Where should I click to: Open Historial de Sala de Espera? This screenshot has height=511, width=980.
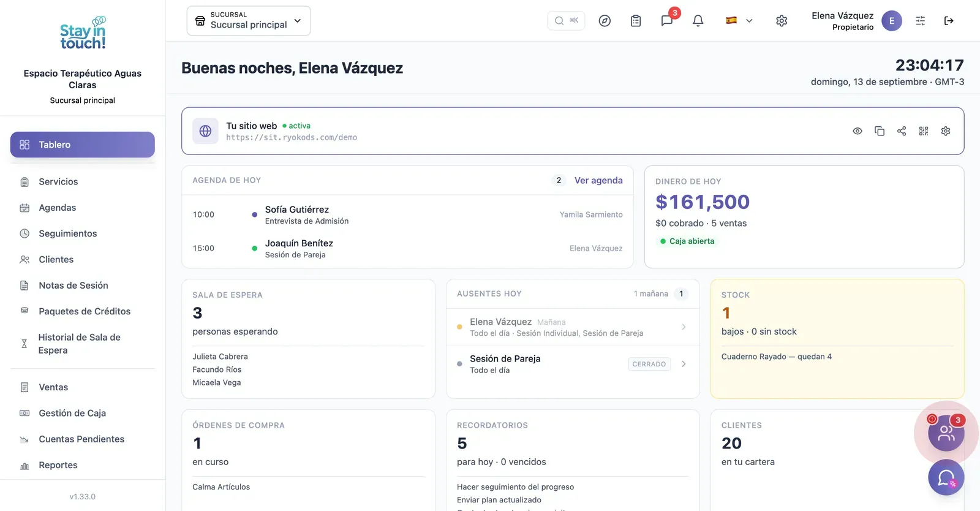(83, 344)
